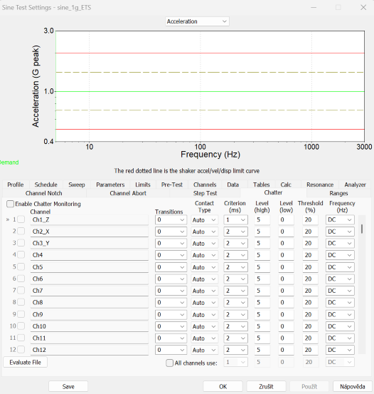Switch to the Schedule tab
374x394 pixels.
pos(46,185)
